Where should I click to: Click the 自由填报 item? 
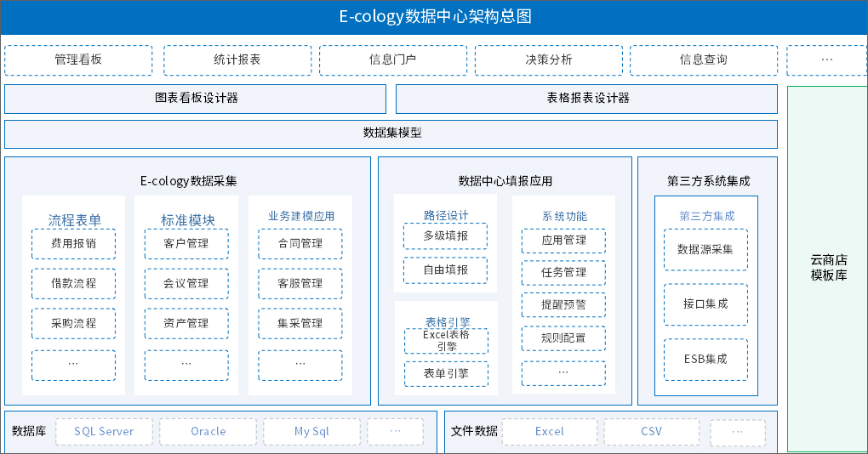tap(446, 270)
